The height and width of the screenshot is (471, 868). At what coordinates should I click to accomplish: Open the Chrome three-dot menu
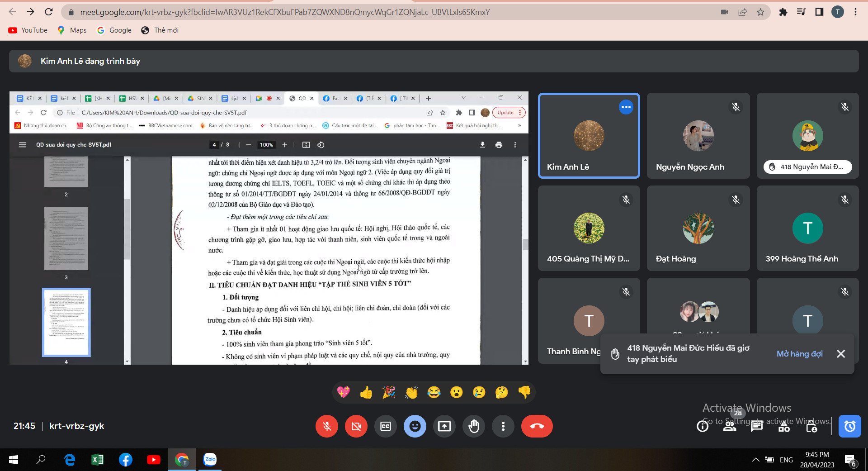tap(855, 12)
